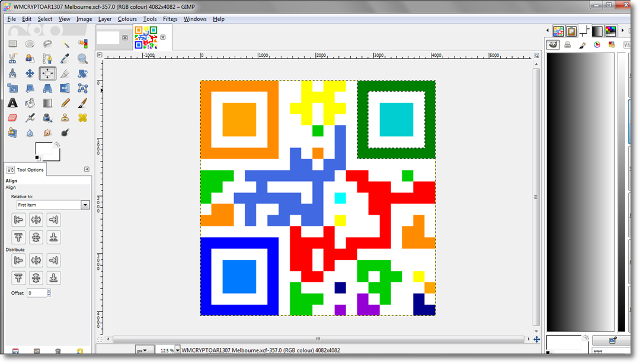This screenshot has width=640, height=364.
Task: Open the Windows menu
Action: coord(195,19)
